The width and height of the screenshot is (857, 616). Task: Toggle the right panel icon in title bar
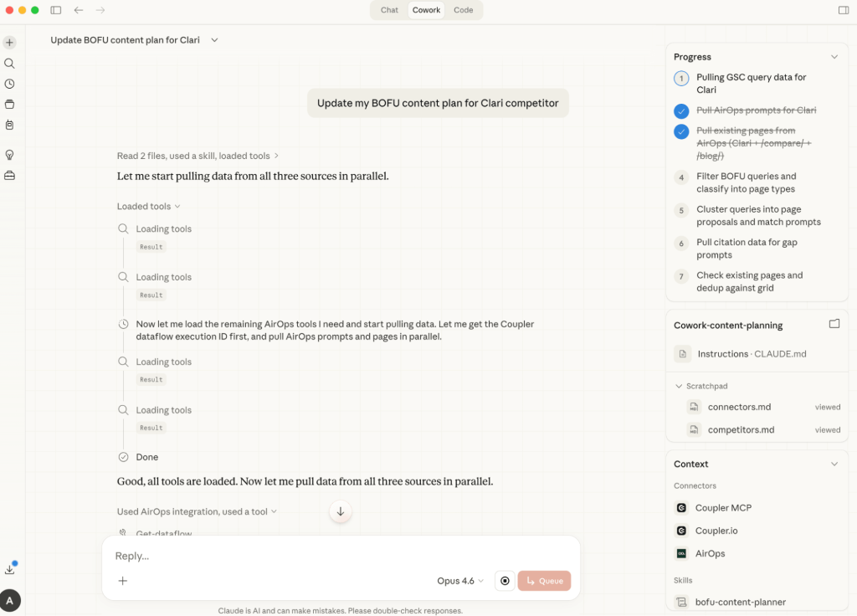coord(843,10)
